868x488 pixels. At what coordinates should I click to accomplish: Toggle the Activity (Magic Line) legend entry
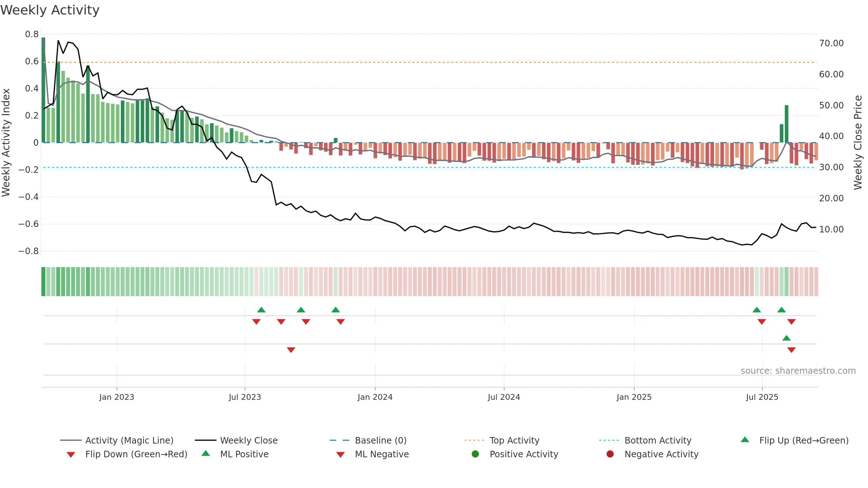pyautogui.click(x=117, y=440)
